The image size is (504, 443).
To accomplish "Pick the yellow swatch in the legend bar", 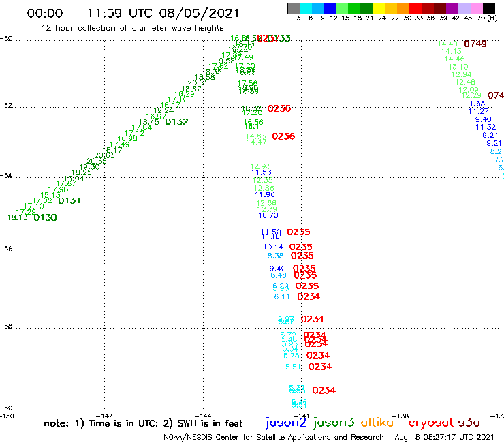I will 379,8.
